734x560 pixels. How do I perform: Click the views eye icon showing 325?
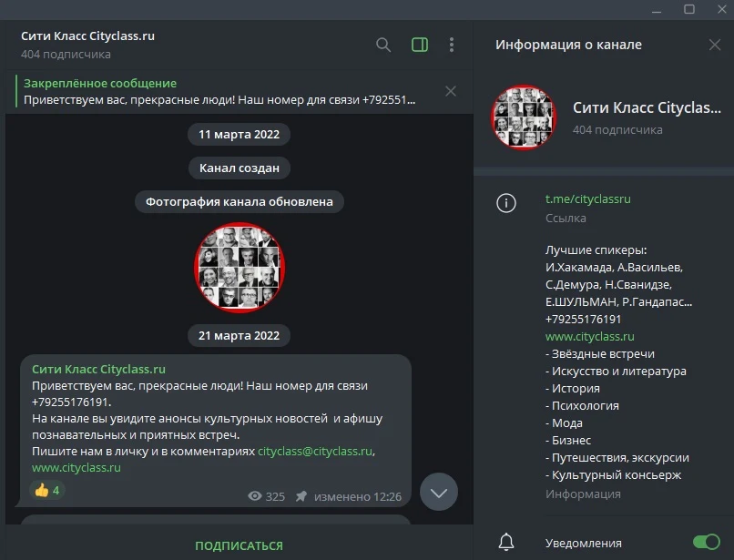(255, 496)
